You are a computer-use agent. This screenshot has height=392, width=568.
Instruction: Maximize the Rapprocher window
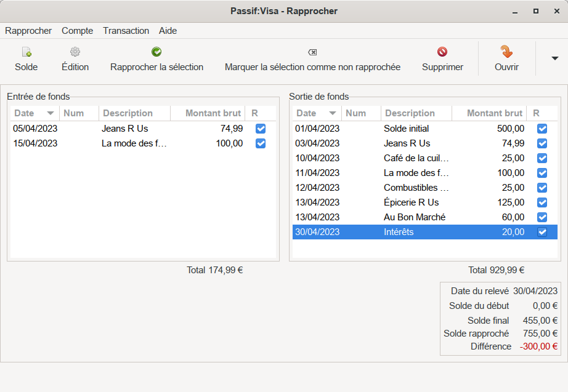point(536,11)
